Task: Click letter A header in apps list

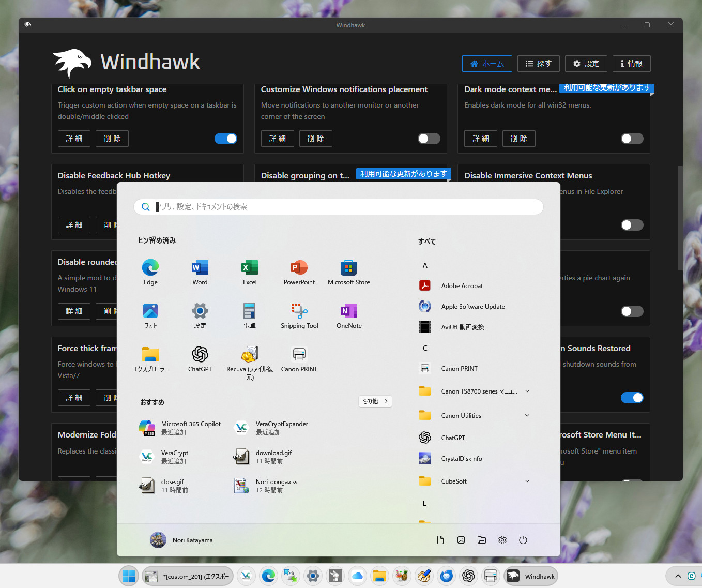Action: point(425,265)
